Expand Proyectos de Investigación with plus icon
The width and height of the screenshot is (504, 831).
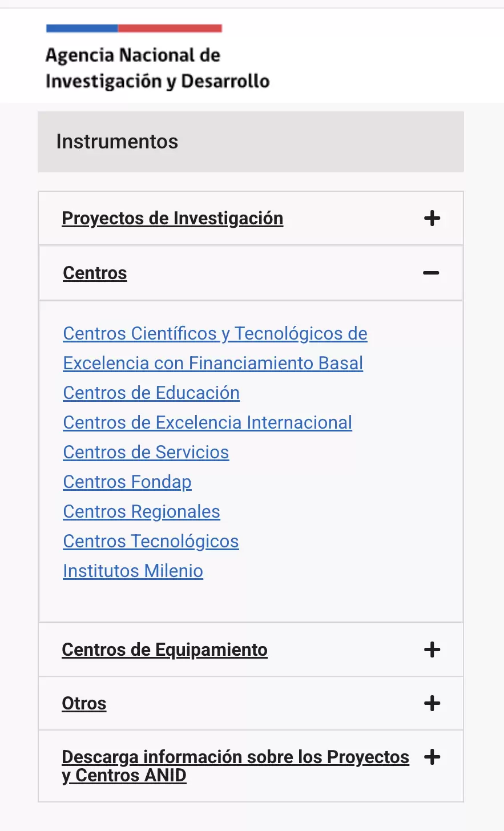pyautogui.click(x=432, y=218)
